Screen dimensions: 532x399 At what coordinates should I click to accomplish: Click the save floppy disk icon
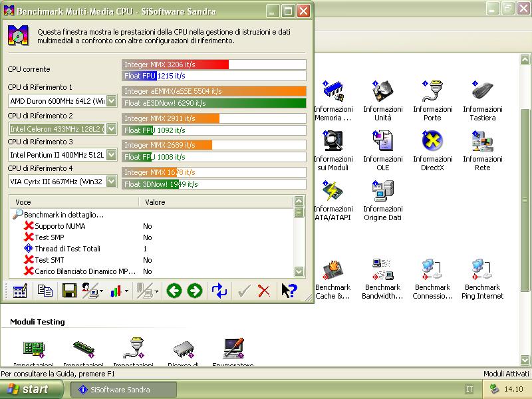click(69, 291)
